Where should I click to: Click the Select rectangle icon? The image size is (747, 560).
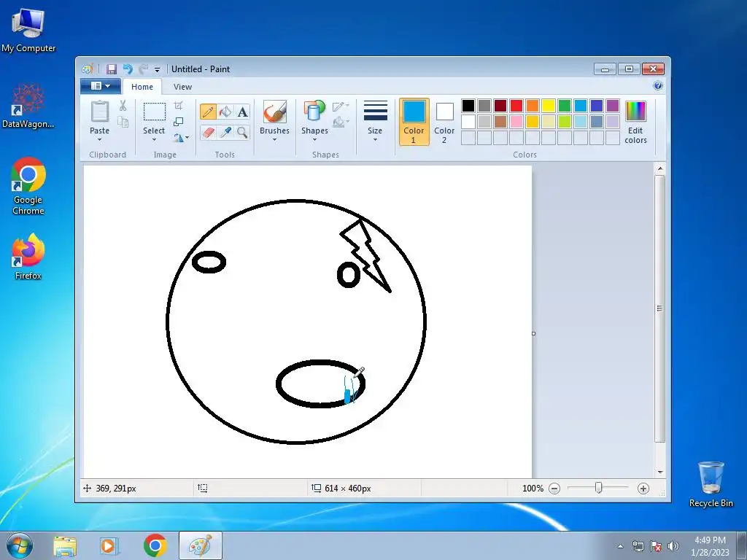pyautogui.click(x=155, y=112)
